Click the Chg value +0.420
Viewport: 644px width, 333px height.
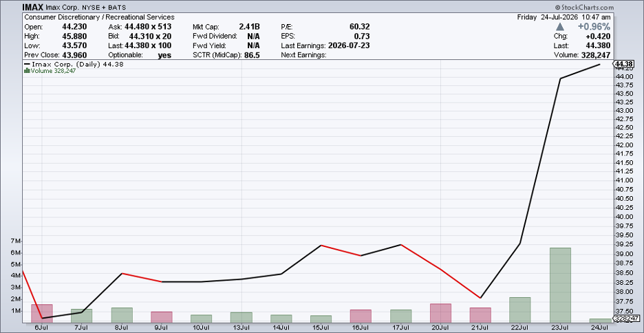598,36
